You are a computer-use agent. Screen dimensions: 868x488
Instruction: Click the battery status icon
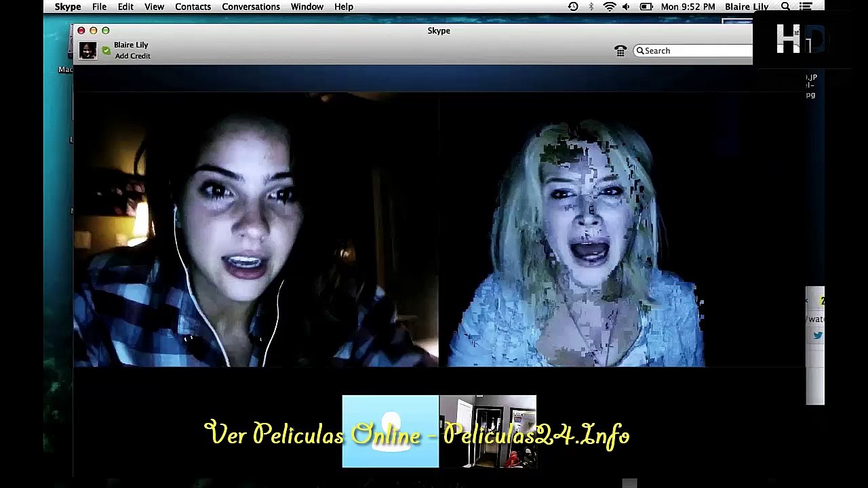646,7
